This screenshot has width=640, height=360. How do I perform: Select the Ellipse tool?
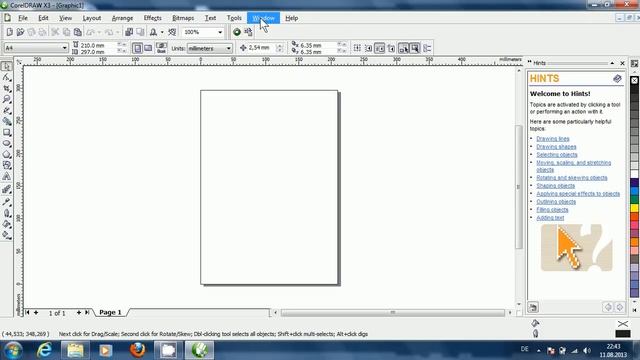7,144
